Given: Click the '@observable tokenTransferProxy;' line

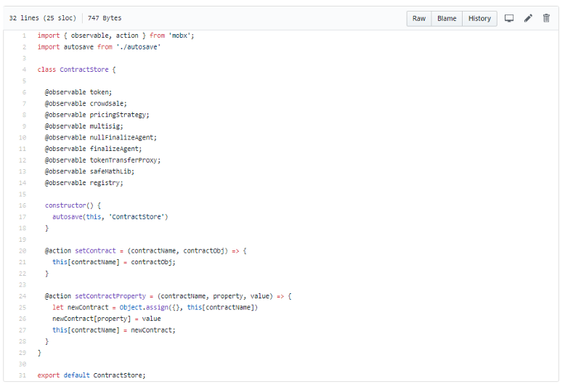Looking at the screenshot, I should (102, 160).
